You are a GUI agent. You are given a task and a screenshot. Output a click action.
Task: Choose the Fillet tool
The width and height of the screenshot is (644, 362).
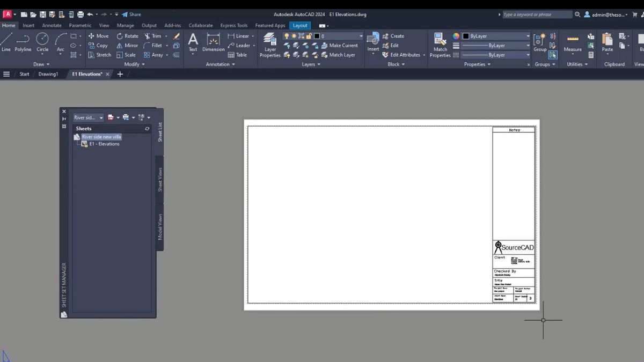(153, 46)
